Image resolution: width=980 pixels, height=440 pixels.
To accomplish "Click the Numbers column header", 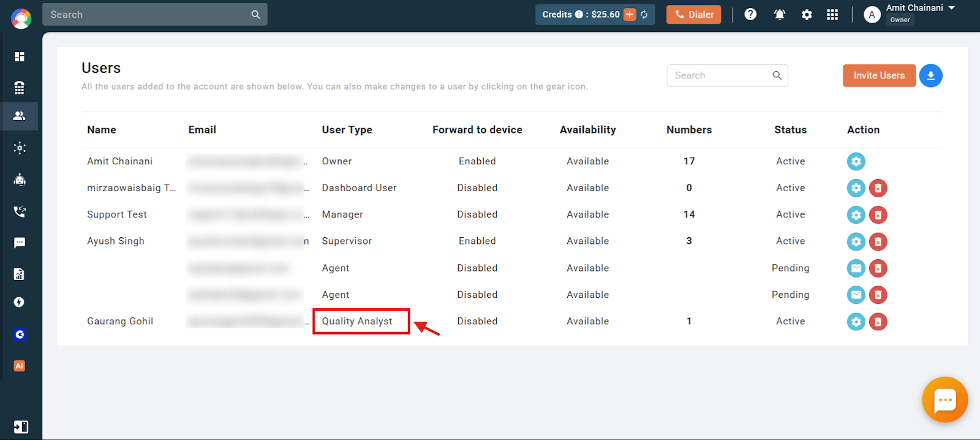I will pos(689,130).
